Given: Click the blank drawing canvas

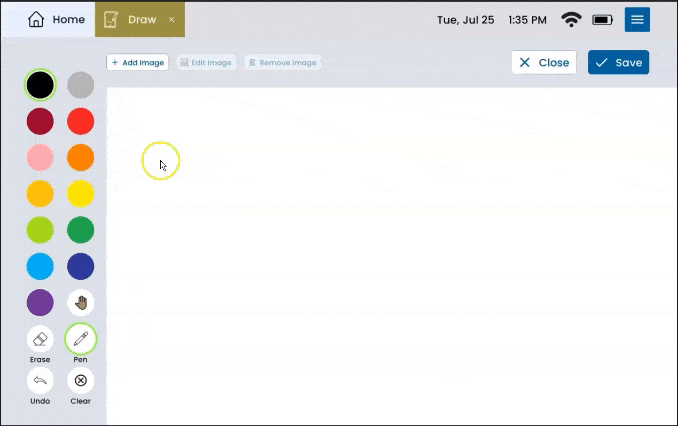Looking at the screenshot, I should (390, 260).
